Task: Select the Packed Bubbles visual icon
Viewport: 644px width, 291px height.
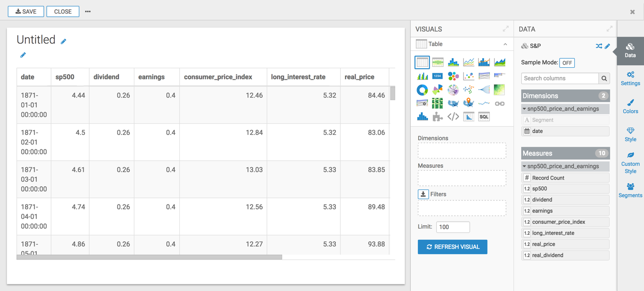Action: (x=453, y=76)
